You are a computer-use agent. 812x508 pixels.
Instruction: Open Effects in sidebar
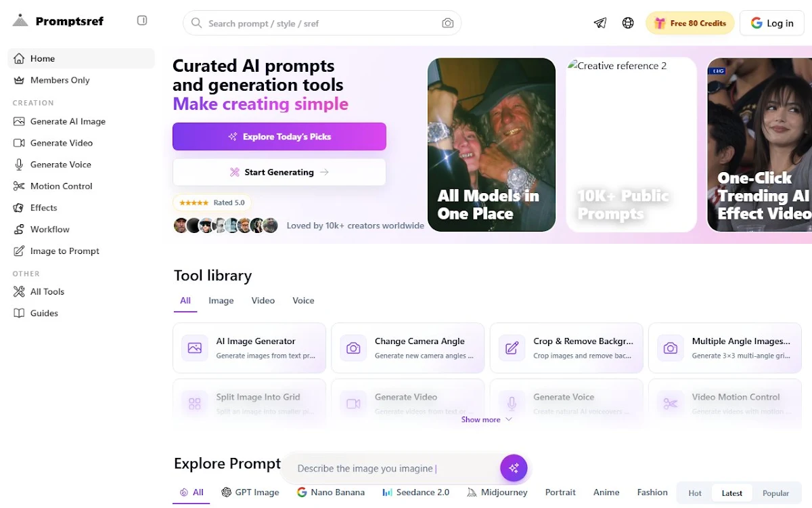(x=81, y=208)
